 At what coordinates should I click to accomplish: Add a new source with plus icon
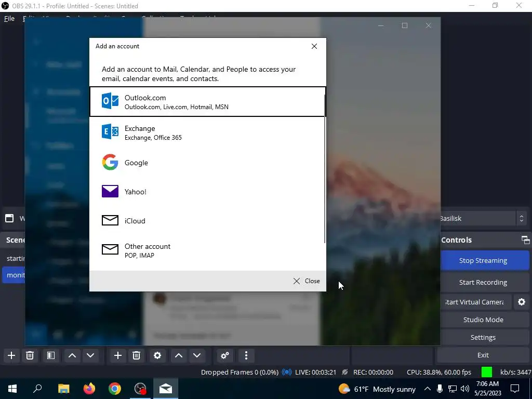click(x=118, y=355)
